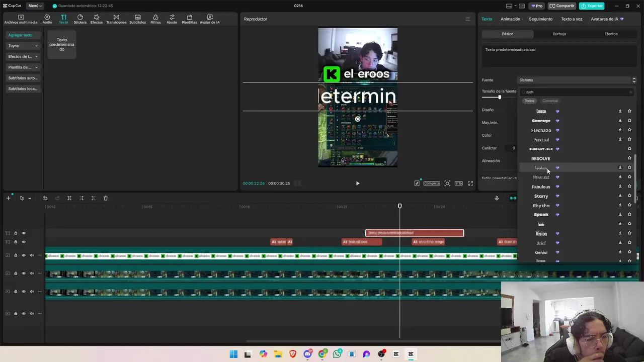The height and width of the screenshot is (362, 644).
Task: Click the record voiceover microphone icon
Action: (x=497, y=198)
